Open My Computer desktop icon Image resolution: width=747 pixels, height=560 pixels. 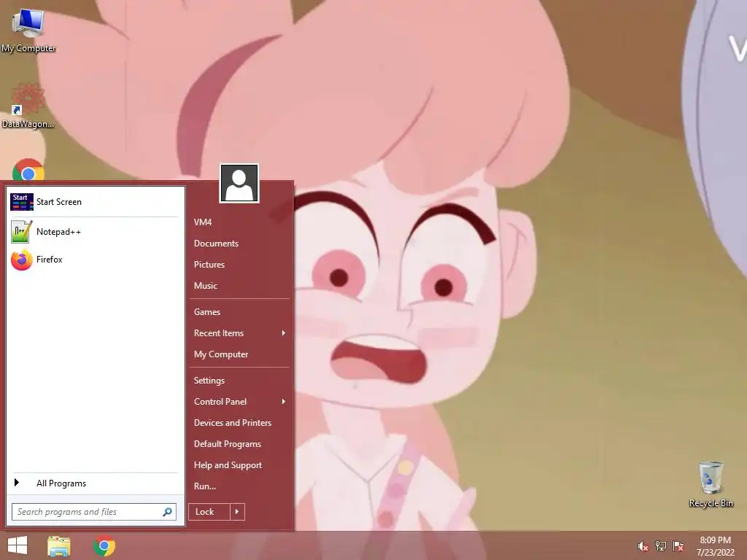pos(28,29)
